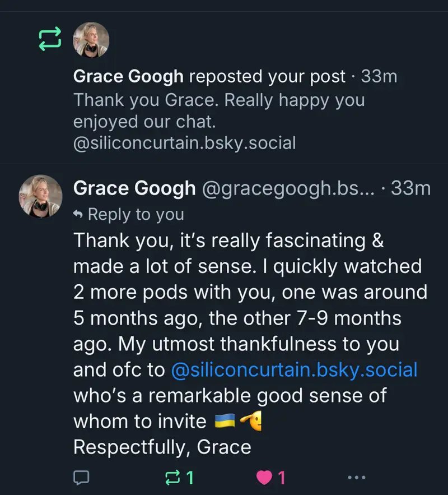Screen dimensions: 448x495
Task: Reply using the comment bubble icon
Action: [x=81, y=478]
